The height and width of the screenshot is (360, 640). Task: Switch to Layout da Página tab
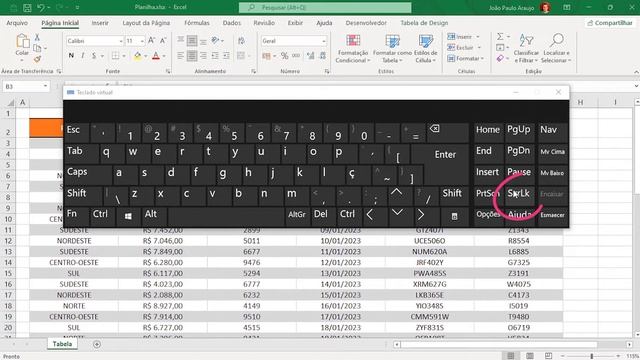click(146, 23)
